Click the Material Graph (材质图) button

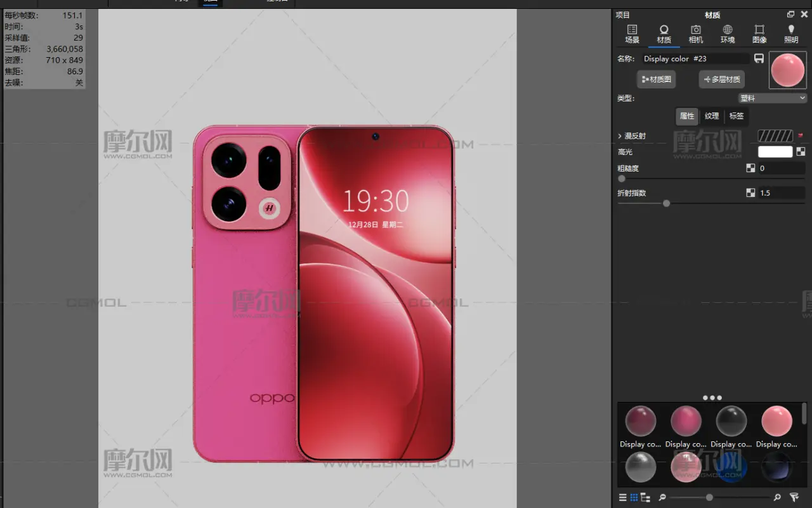656,79
